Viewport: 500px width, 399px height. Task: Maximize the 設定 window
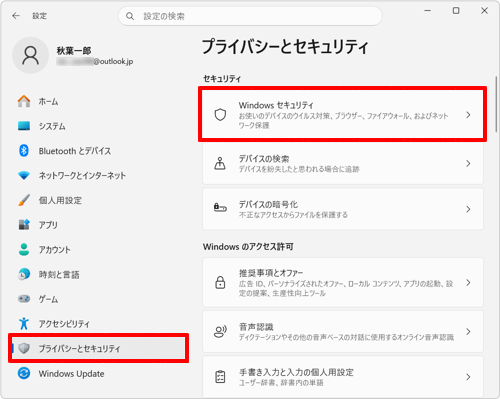[x=456, y=11]
